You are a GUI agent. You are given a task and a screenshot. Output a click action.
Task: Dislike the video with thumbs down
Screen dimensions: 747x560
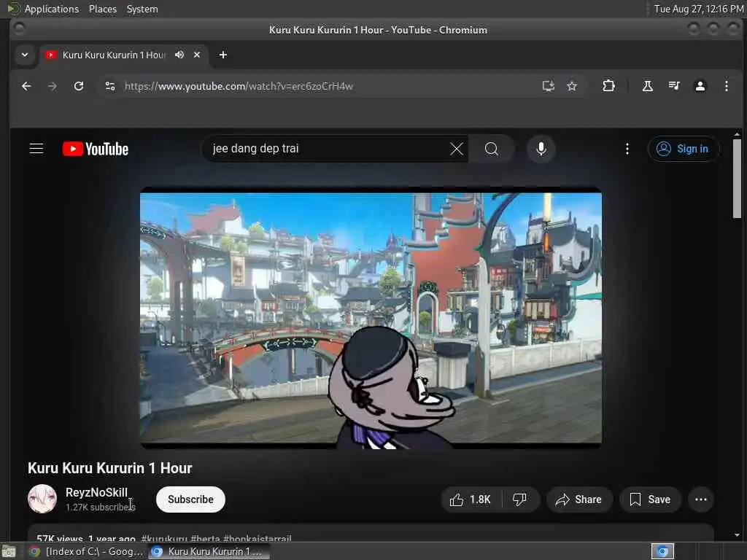pos(519,499)
